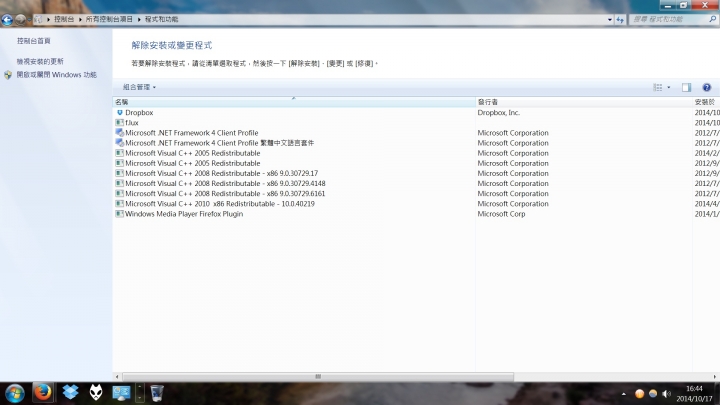
Task: Open Dropbox from the taskbar
Action: (x=70, y=393)
